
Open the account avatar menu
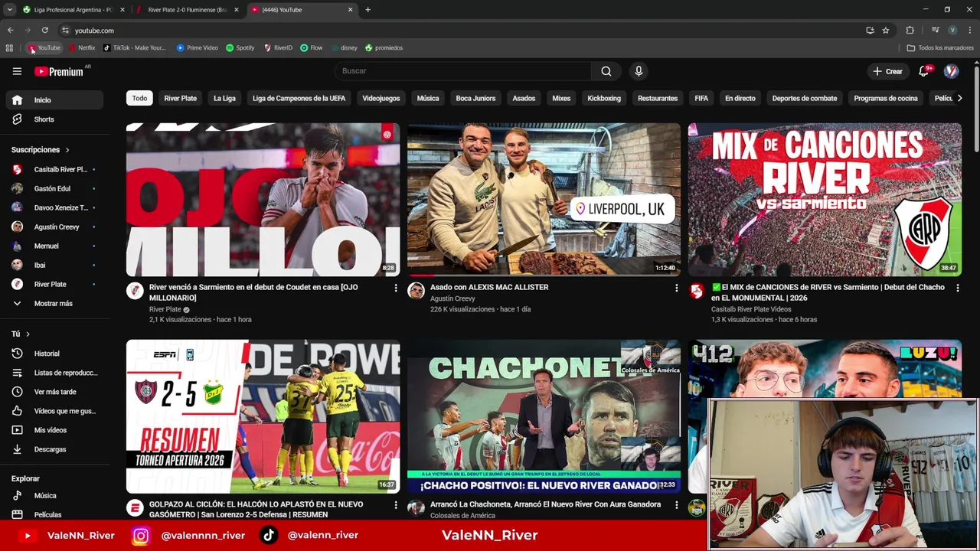coord(951,71)
